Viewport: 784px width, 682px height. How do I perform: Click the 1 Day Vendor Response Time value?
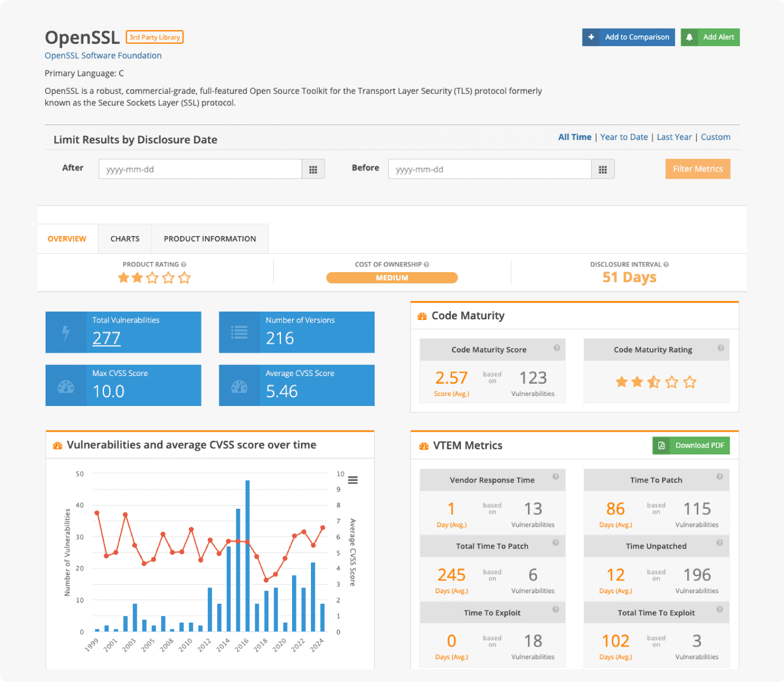(451, 509)
